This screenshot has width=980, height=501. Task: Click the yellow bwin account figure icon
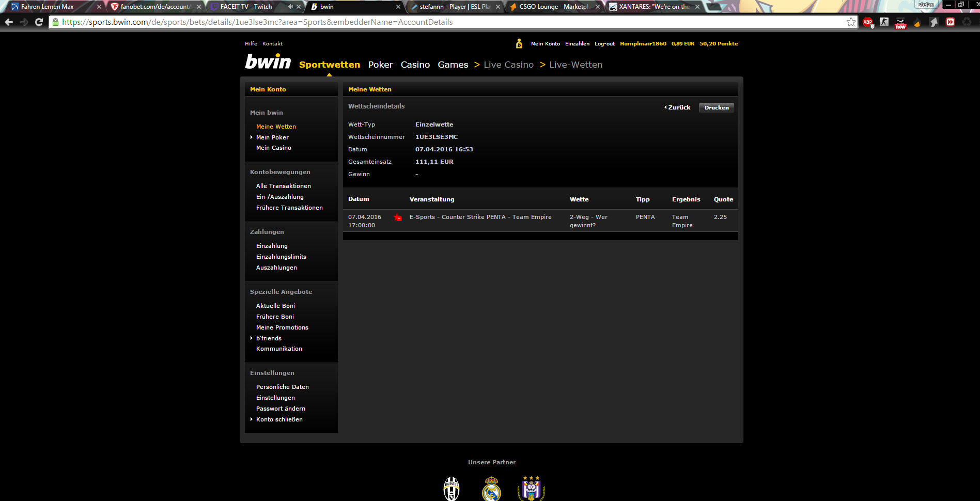[519, 44]
